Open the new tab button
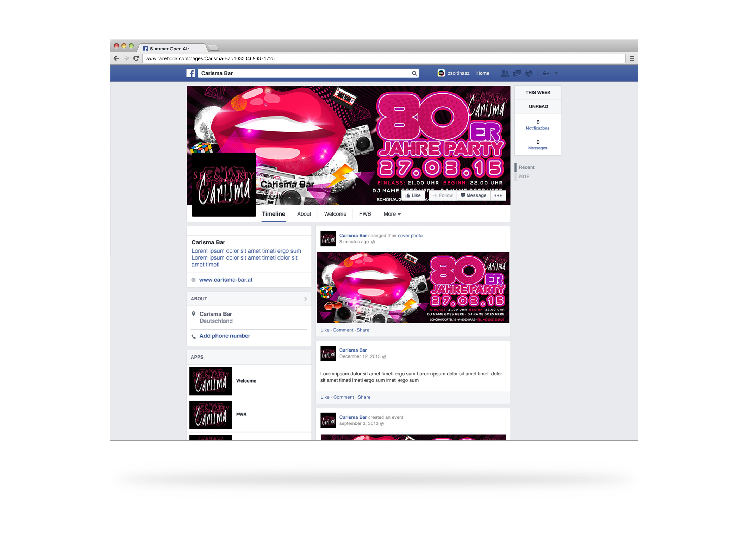Screen dimensions: 756x534 (x=213, y=48)
